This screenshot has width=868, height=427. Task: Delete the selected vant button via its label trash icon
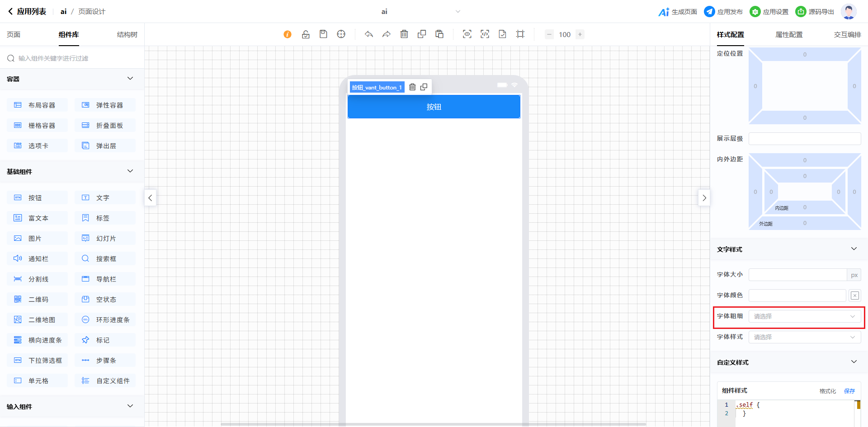[x=412, y=87]
